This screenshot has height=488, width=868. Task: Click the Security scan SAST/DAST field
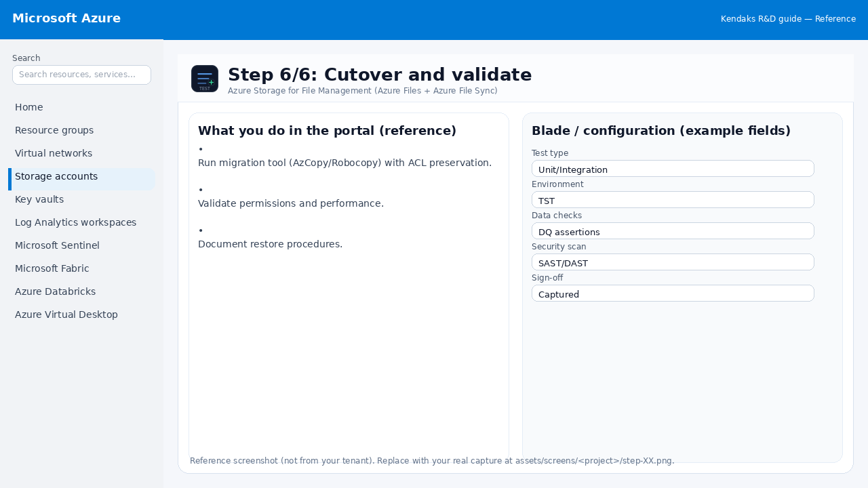[673, 262]
